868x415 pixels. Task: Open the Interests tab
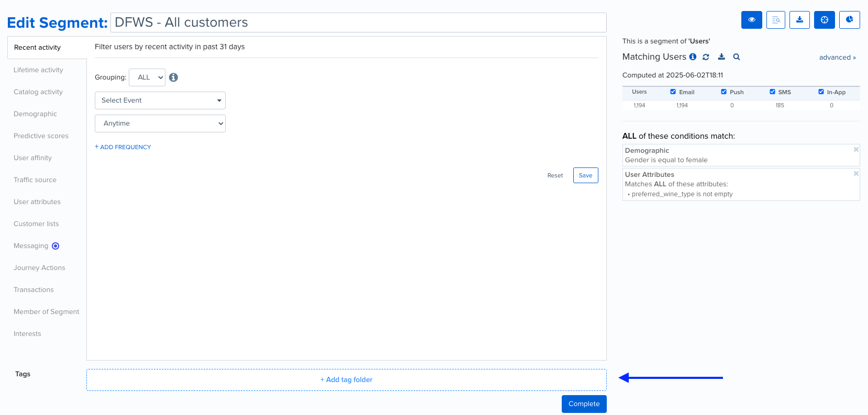coord(27,334)
